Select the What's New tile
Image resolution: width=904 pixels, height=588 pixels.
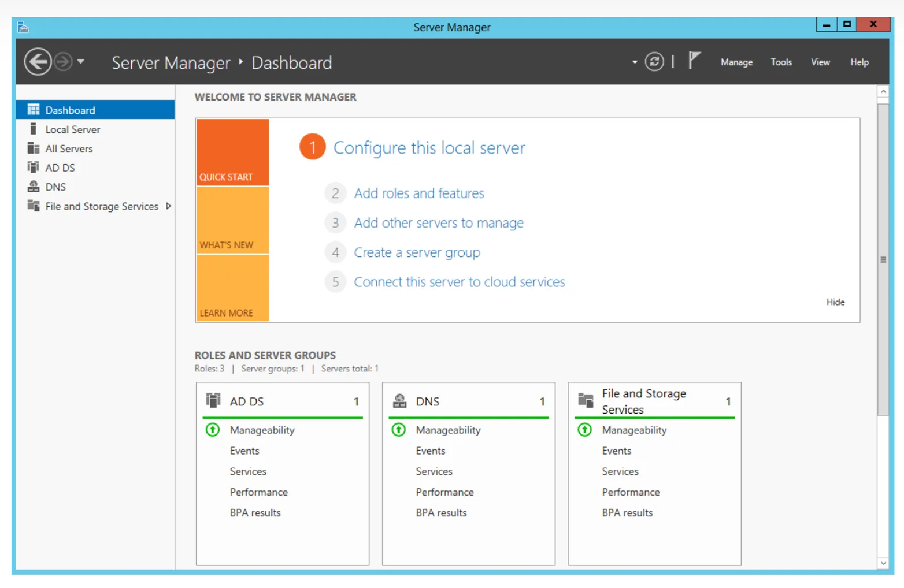click(232, 221)
